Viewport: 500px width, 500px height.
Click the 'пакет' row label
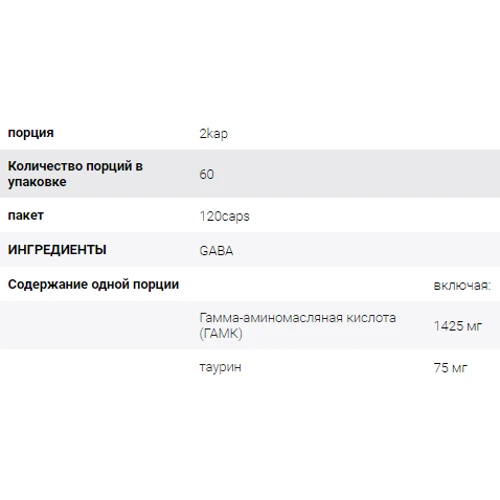pos(26,215)
